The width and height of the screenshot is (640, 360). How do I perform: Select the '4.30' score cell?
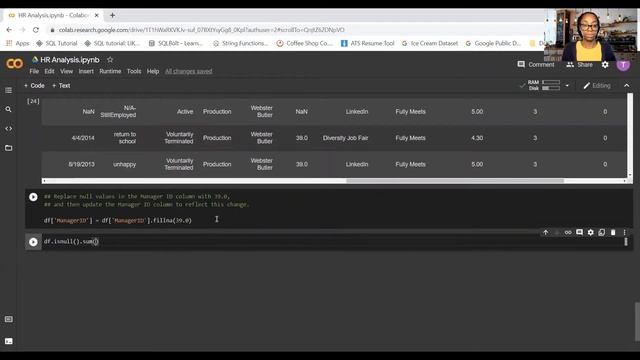pyautogui.click(x=477, y=138)
